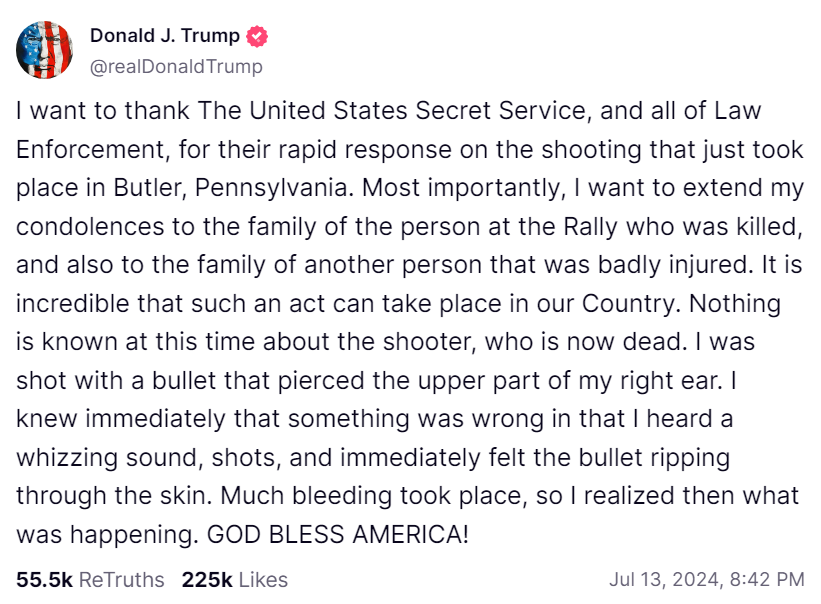View the 55.5k ReTruths count number
Viewport: 821px width, 604px height.
(45, 579)
